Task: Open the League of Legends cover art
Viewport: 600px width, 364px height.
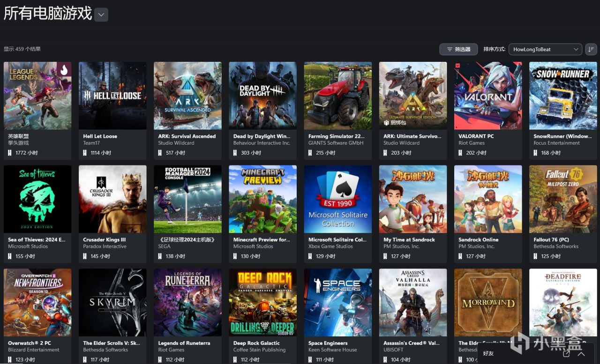Action: pyautogui.click(x=37, y=96)
